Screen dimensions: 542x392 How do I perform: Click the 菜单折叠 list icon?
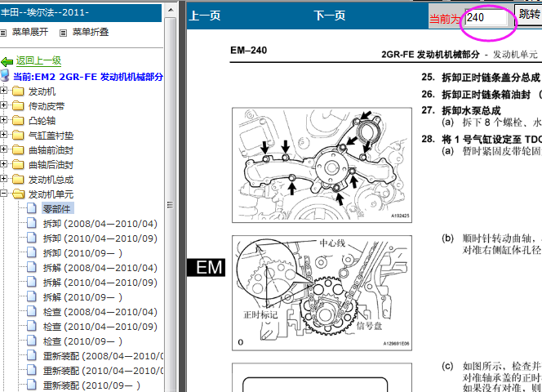tap(63, 33)
